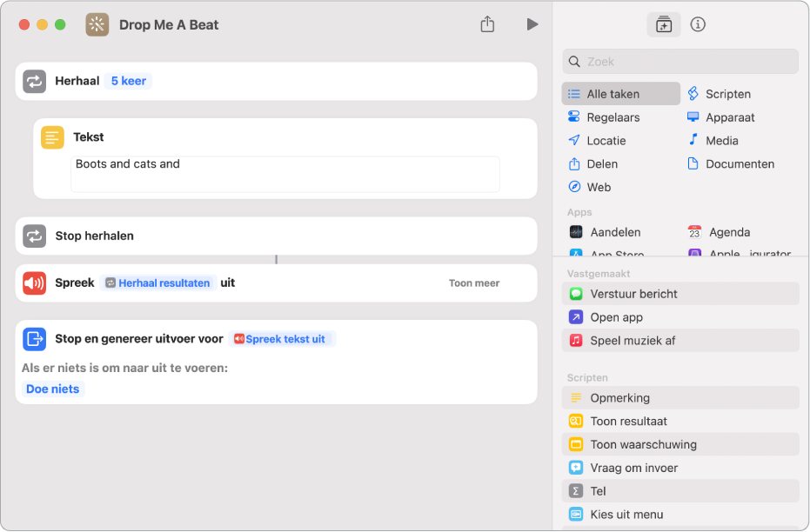Open the action library panel icon
The height and width of the screenshot is (532, 810).
pos(664,24)
